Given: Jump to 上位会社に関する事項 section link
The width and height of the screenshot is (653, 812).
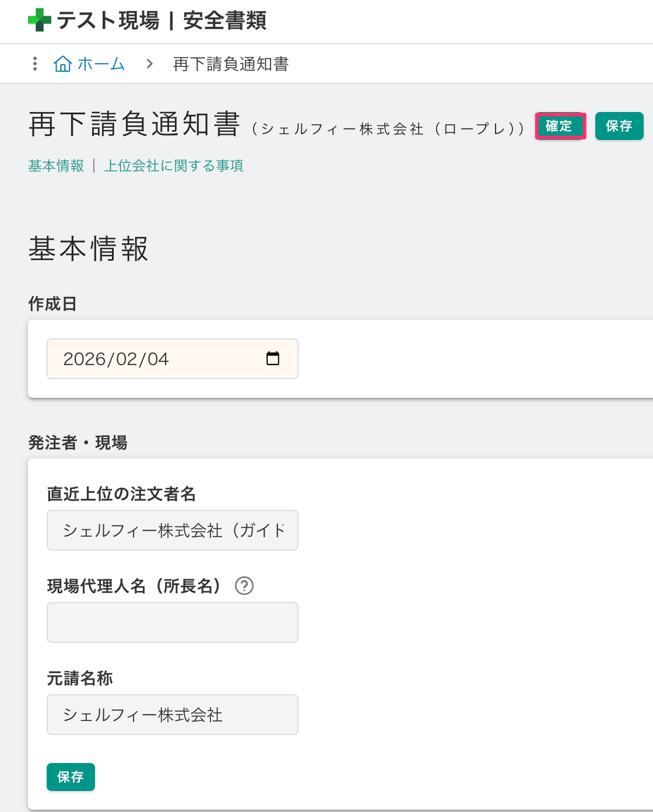Looking at the screenshot, I should pyautogui.click(x=174, y=166).
